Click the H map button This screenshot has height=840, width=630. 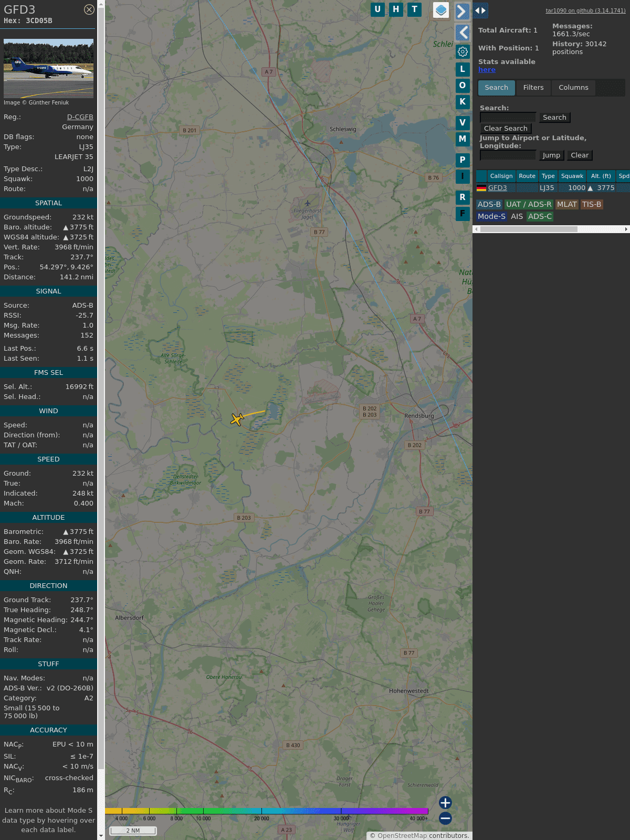(x=396, y=9)
